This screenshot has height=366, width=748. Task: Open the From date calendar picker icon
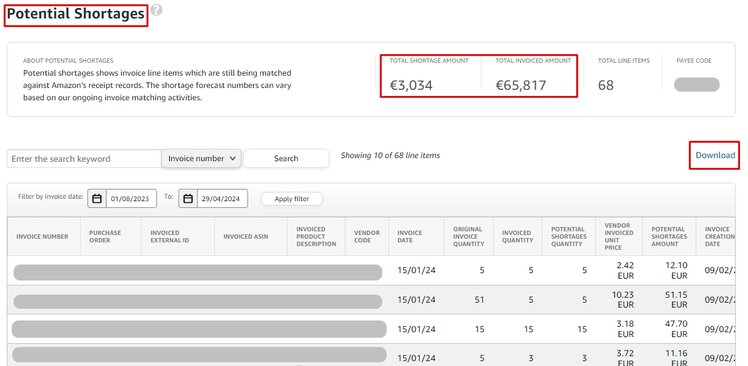[x=97, y=199]
